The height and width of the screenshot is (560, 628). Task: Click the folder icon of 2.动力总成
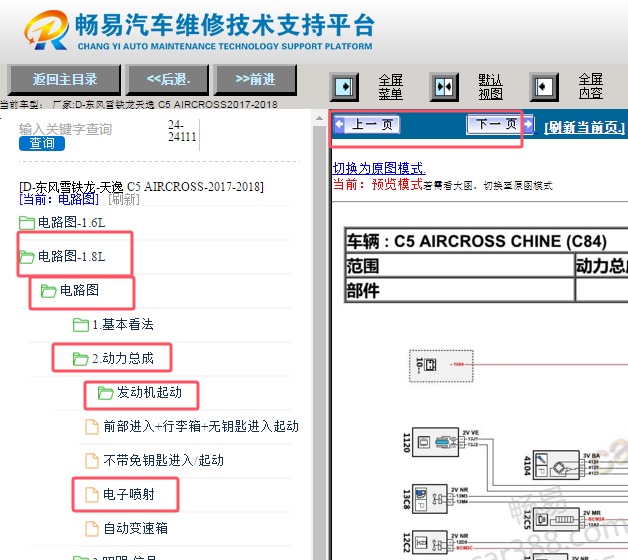tap(81, 359)
